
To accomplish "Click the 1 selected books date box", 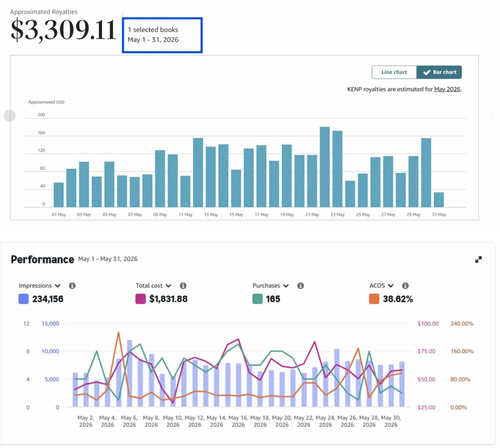I will tap(162, 35).
